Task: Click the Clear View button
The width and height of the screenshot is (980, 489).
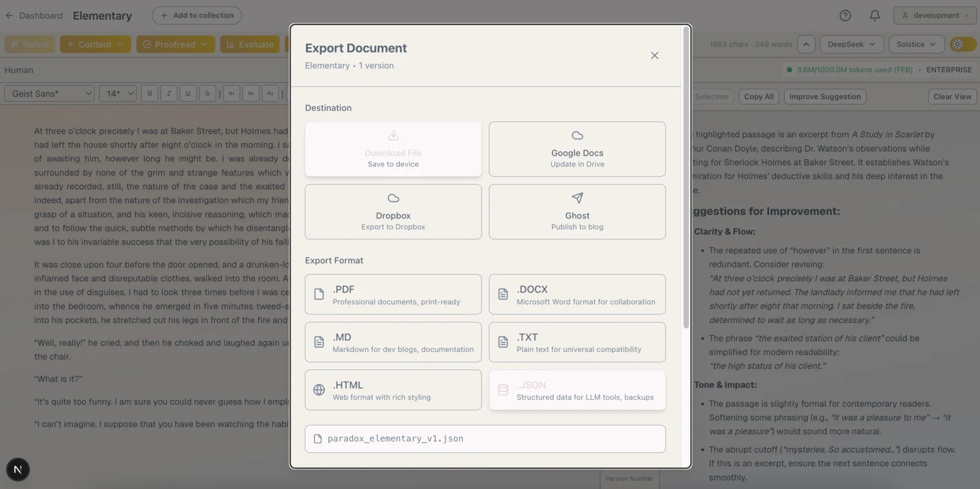Action: (952, 97)
